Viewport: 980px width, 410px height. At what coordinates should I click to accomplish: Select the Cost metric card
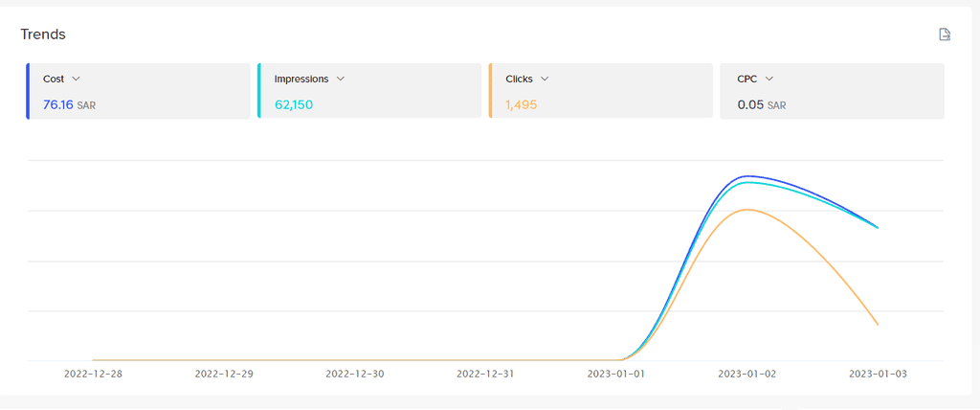[x=138, y=91]
